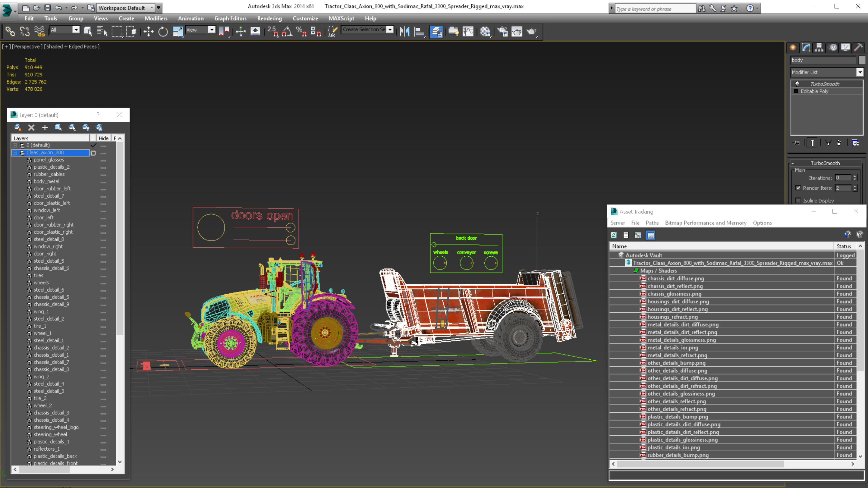Toggle TurboSmooth modifier lightbulb on/off
The height and width of the screenshot is (488, 868).
tap(797, 84)
